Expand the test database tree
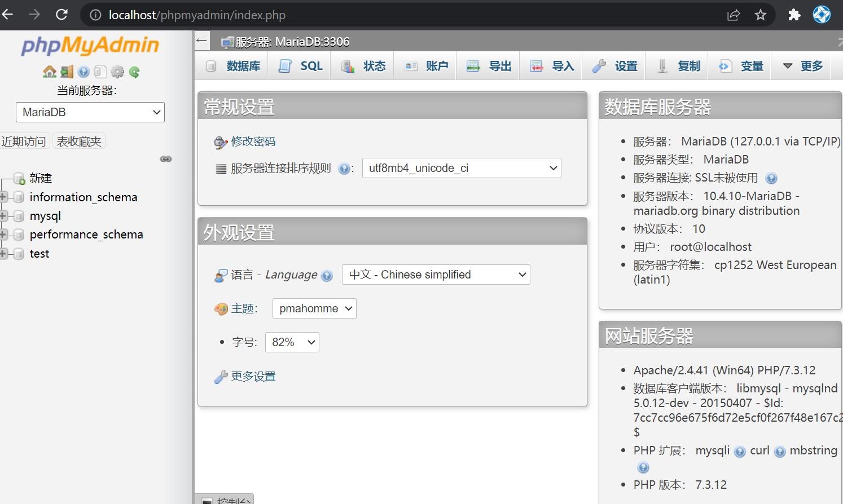 (x=3, y=254)
